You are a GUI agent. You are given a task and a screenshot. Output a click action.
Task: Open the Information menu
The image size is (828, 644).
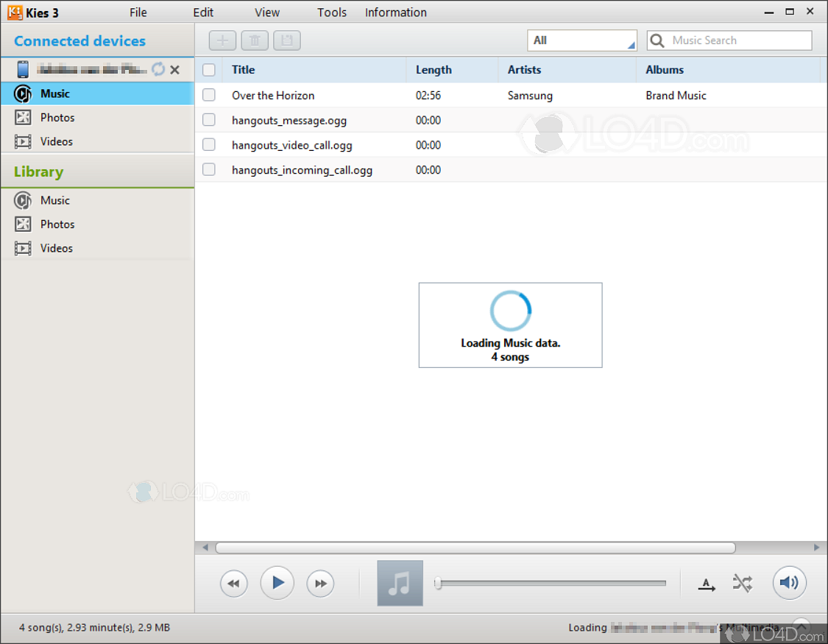tap(395, 13)
